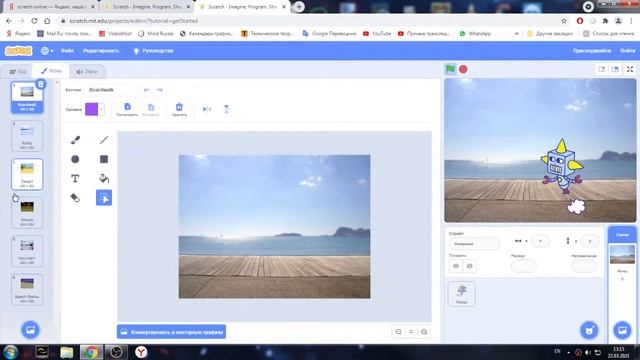This screenshot has height=360, width=640.
Task: Open the language globe dropdown
Action: (x=47, y=51)
